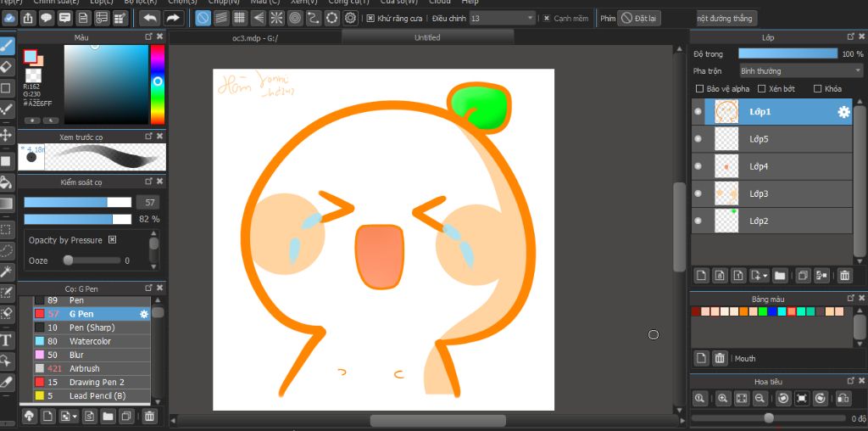The height and width of the screenshot is (431, 868).
Task: Expand the add-brush dropdown in brush panel
Action: coord(75,416)
